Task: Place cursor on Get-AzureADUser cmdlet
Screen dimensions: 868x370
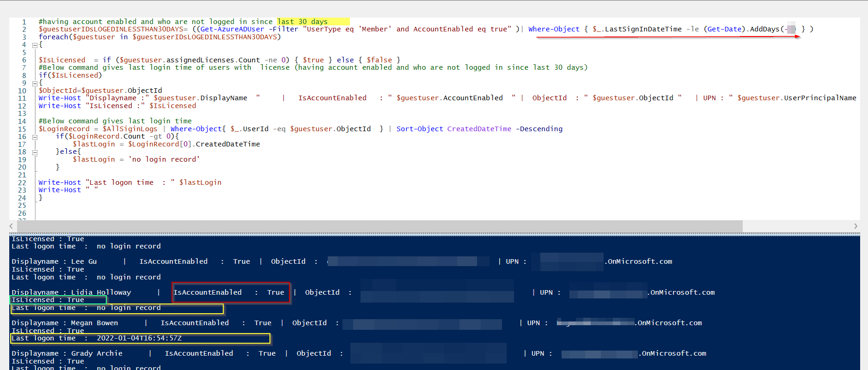Action: click(232, 29)
